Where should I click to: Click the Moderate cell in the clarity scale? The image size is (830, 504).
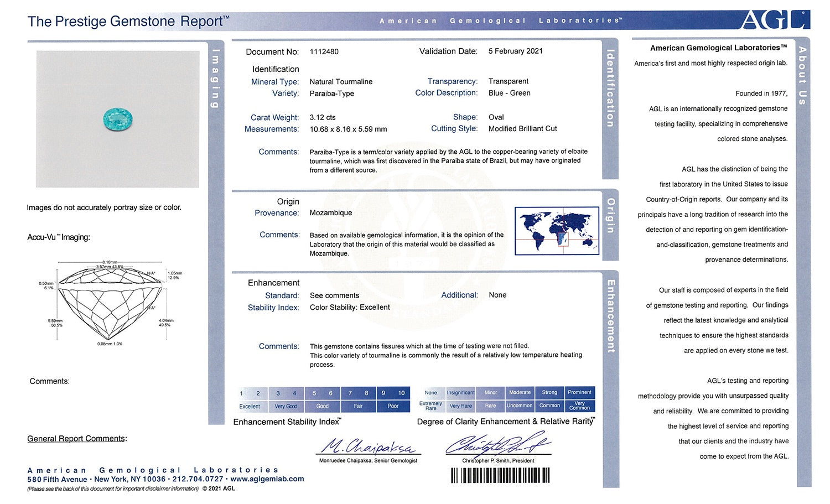point(520,393)
